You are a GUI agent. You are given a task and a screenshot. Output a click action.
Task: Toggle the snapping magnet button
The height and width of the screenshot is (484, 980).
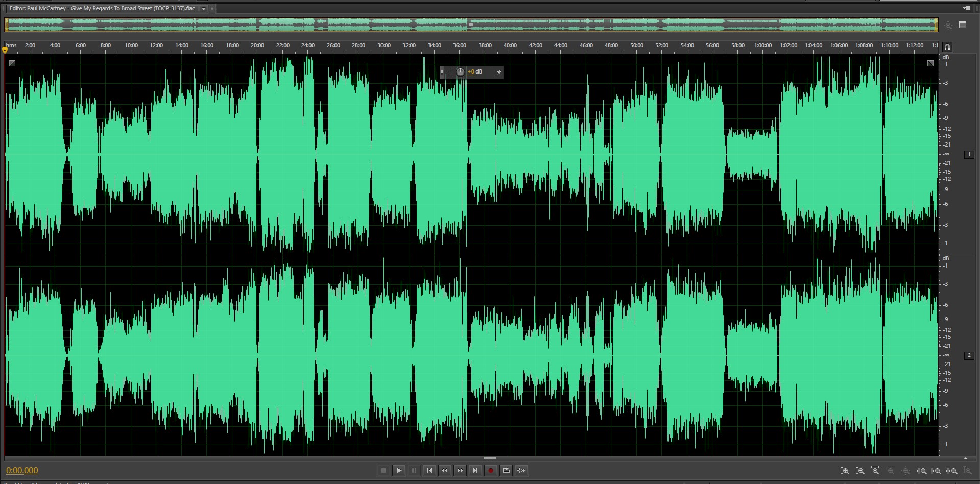947,47
